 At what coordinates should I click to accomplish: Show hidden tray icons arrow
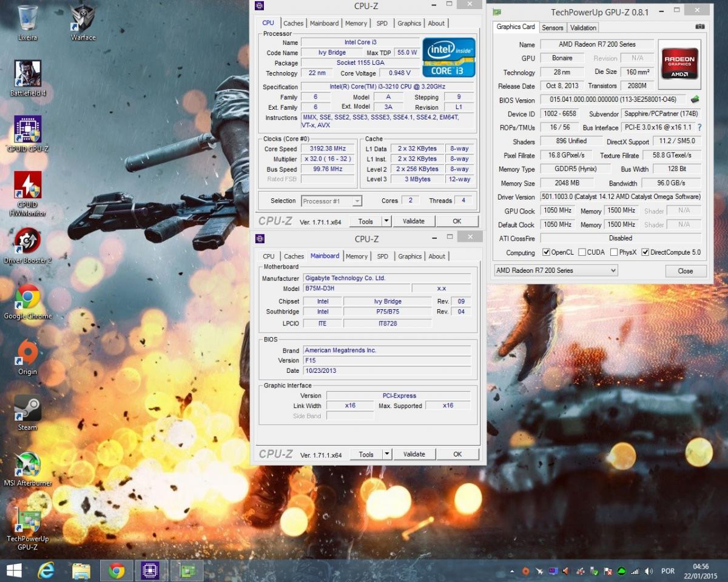click(513, 571)
